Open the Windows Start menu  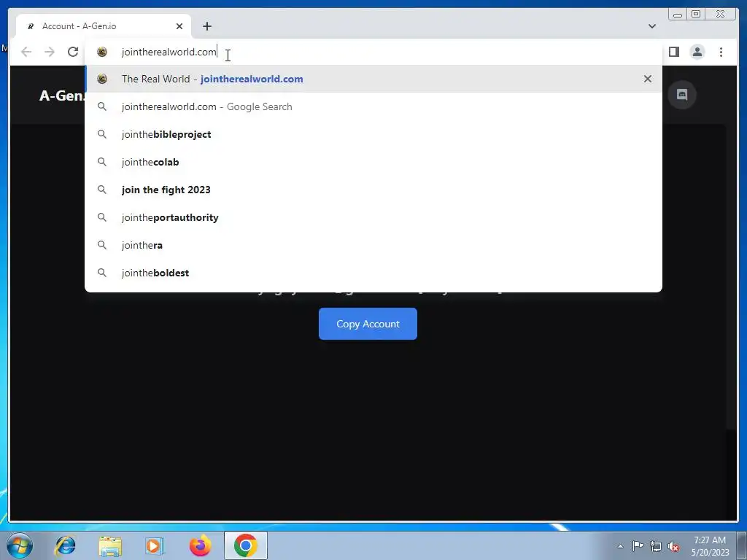20,545
